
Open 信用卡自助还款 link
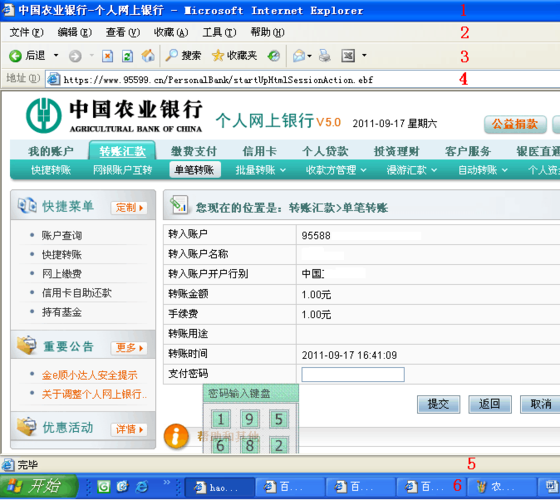coord(77,293)
